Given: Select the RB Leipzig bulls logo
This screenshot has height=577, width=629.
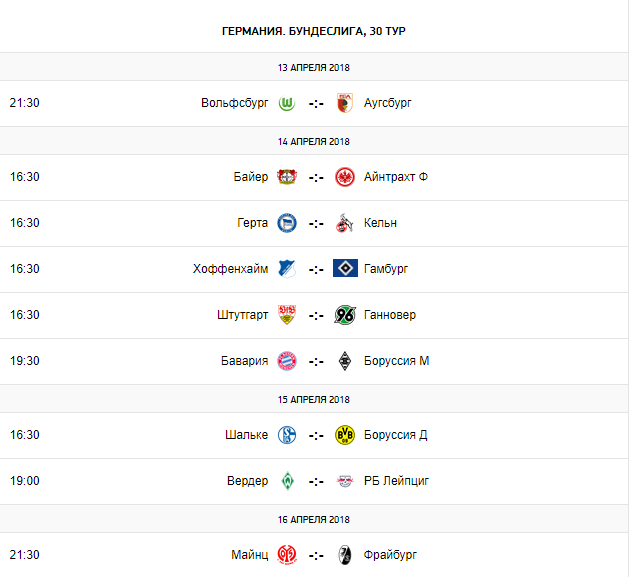Looking at the screenshot, I should pyautogui.click(x=345, y=481).
